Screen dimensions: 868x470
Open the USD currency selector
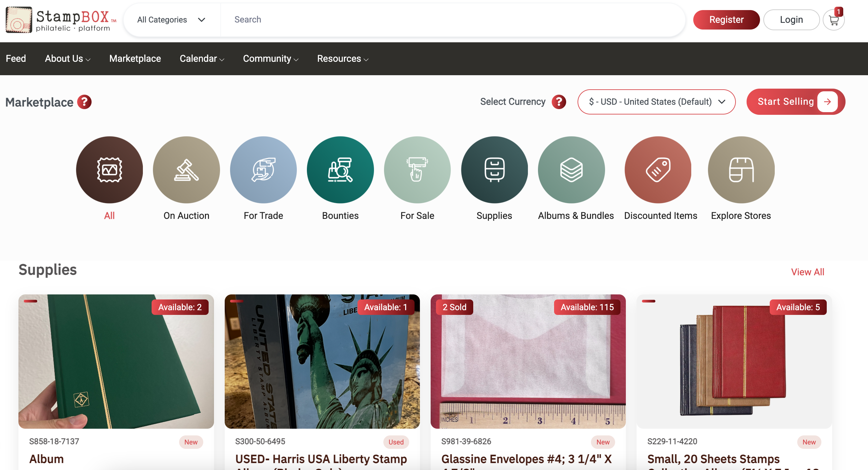656,102
